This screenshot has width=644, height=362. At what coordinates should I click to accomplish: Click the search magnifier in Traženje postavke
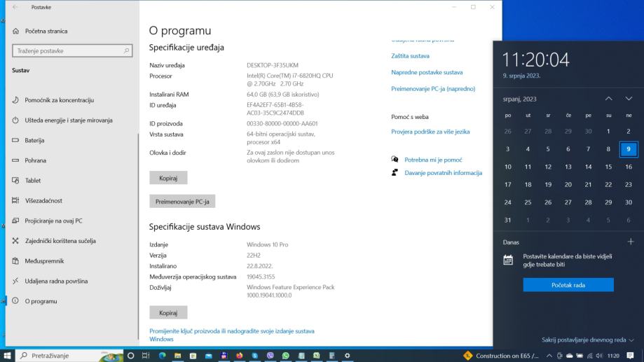pos(126,51)
